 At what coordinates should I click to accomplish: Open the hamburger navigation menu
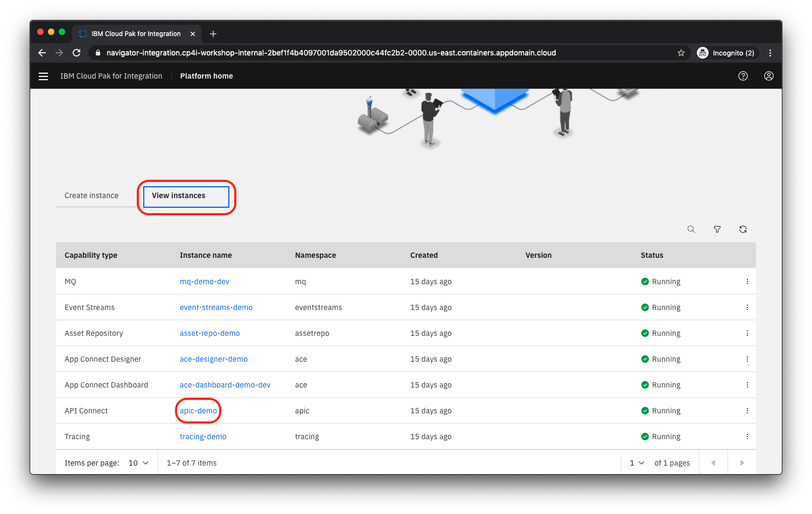pyautogui.click(x=44, y=76)
